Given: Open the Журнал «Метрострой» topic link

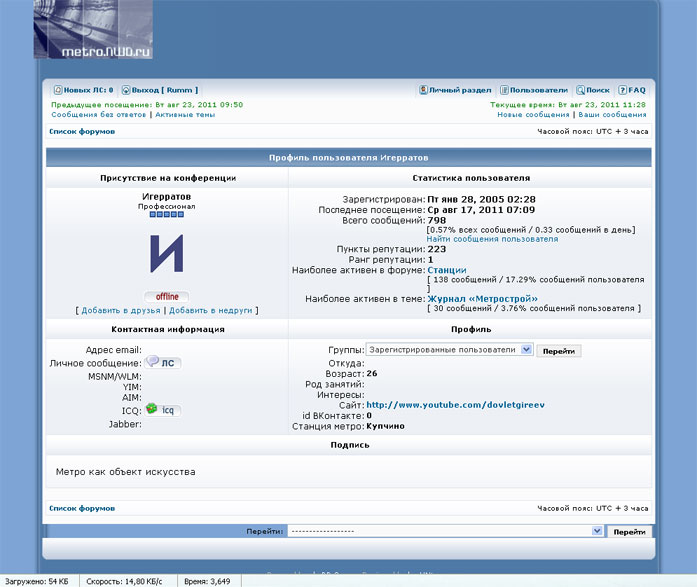Looking at the screenshot, I should tap(482, 298).
